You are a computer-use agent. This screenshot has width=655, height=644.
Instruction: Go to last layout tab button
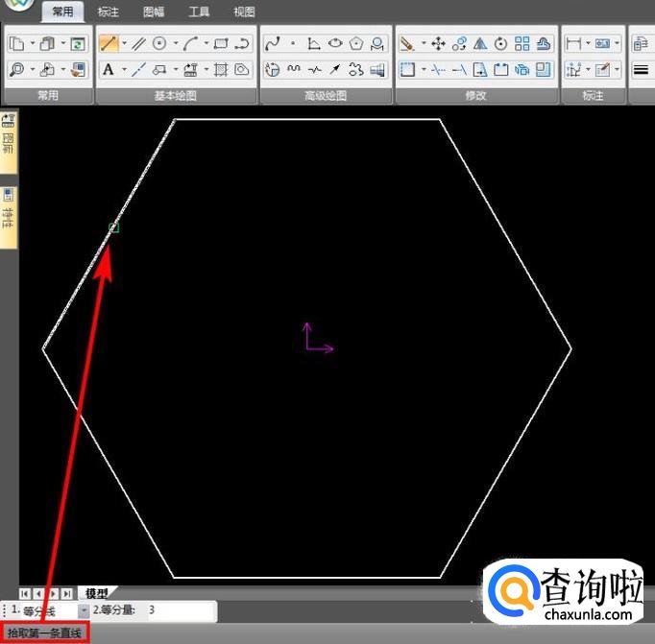click(x=67, y=593)
